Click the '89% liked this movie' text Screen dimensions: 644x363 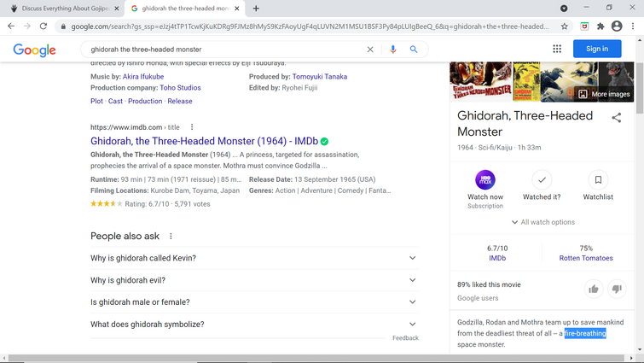(489, 284)
